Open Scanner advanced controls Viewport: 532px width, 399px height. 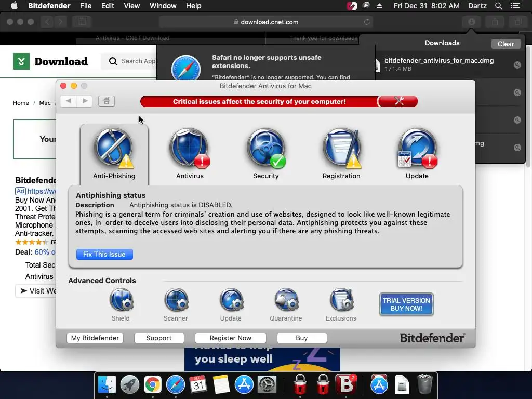coord(176,300)
